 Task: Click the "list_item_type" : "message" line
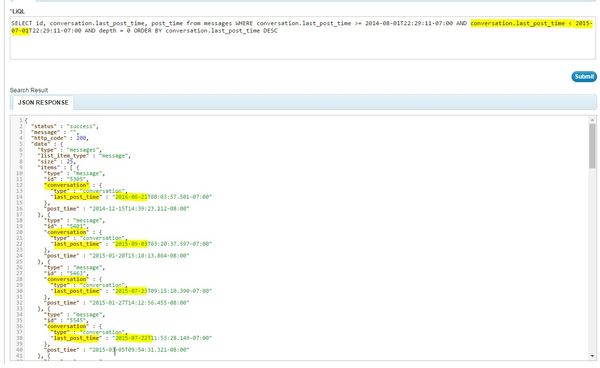(x=84, y=156)
